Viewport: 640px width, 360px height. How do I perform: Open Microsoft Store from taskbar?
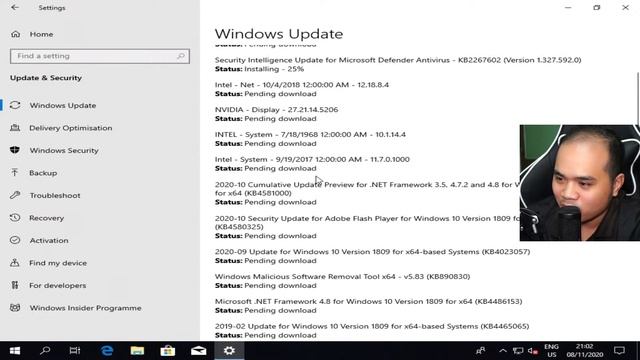coord(168,351)
